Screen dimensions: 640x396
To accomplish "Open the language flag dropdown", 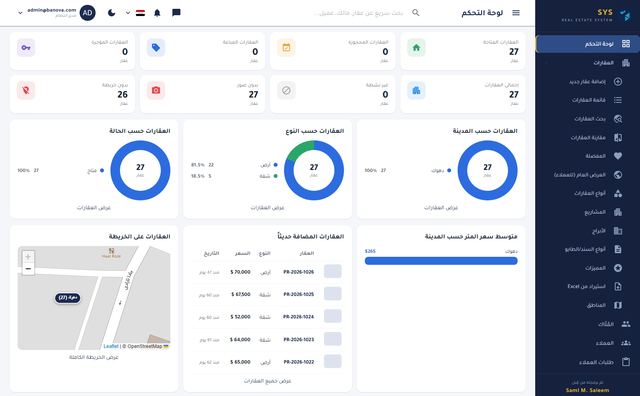I will (135, 13).
